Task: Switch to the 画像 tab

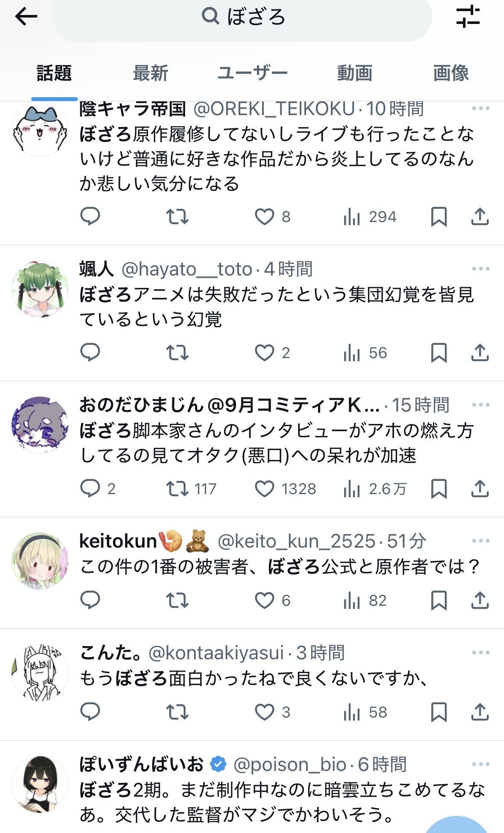Action: pyautogui.click(x=451, y=73)
